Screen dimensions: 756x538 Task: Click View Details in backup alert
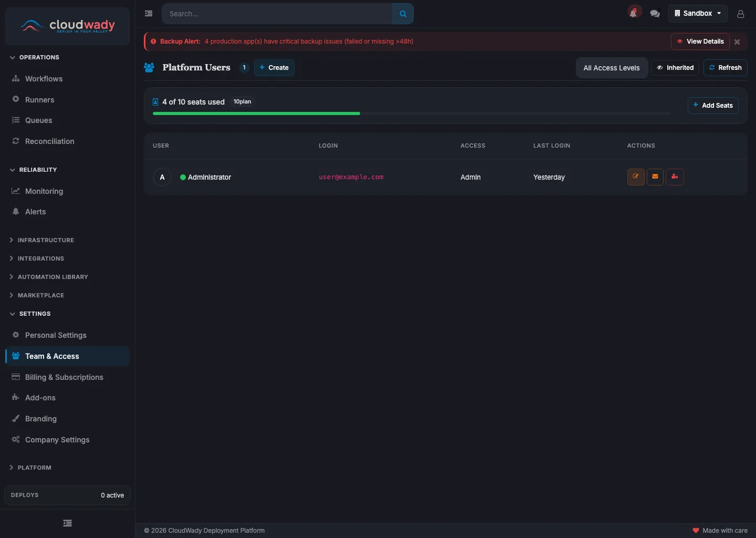[x=700, y=42]
